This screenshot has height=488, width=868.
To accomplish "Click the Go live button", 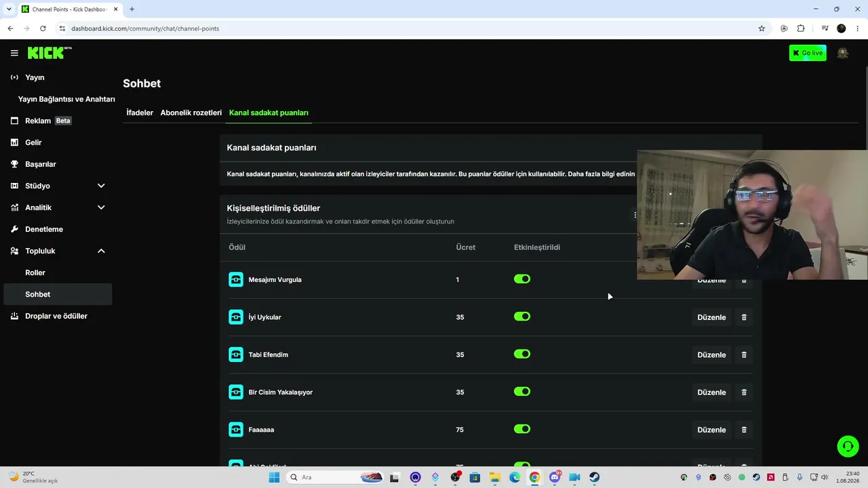I will pos(808,53).
